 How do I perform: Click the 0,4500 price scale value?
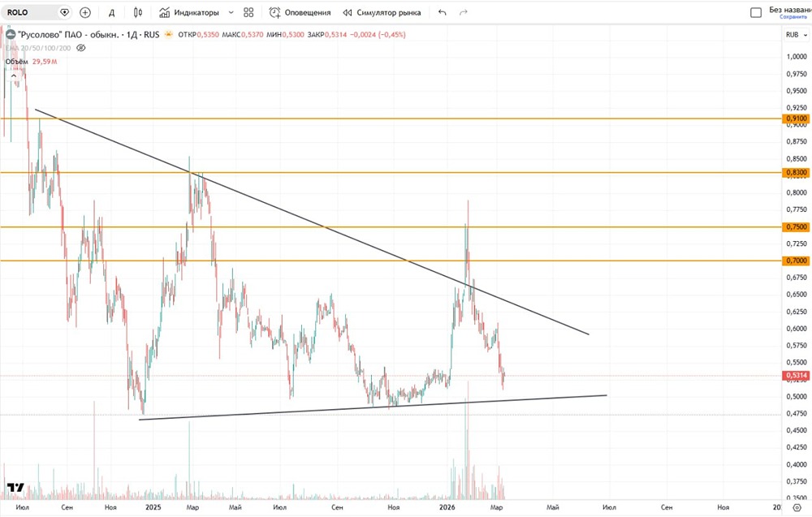click(797, 430)
